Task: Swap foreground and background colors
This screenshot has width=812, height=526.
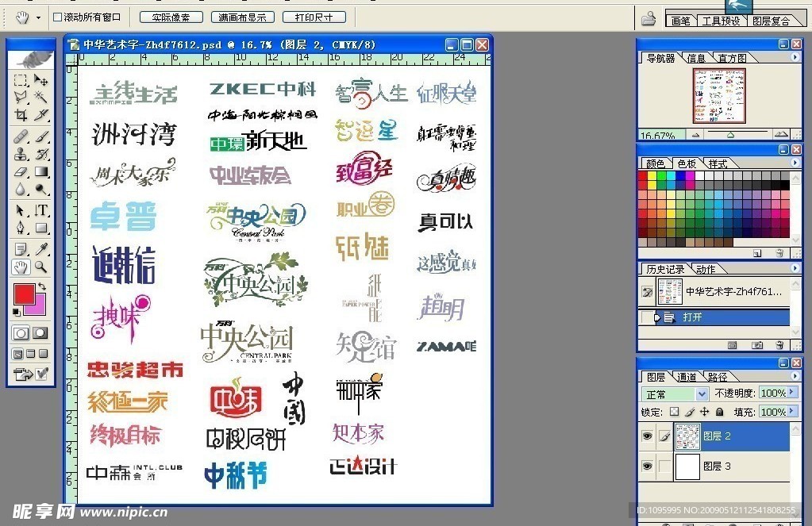Action: click(42, 286)
